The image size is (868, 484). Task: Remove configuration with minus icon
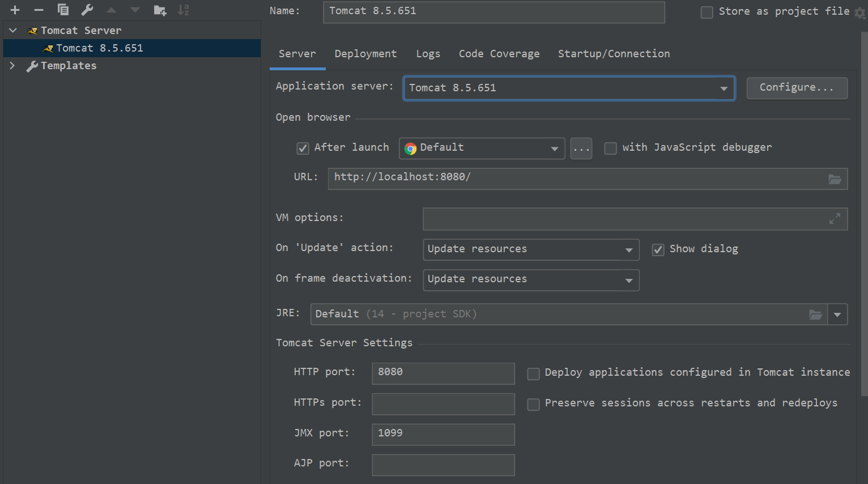pos(39,10)
